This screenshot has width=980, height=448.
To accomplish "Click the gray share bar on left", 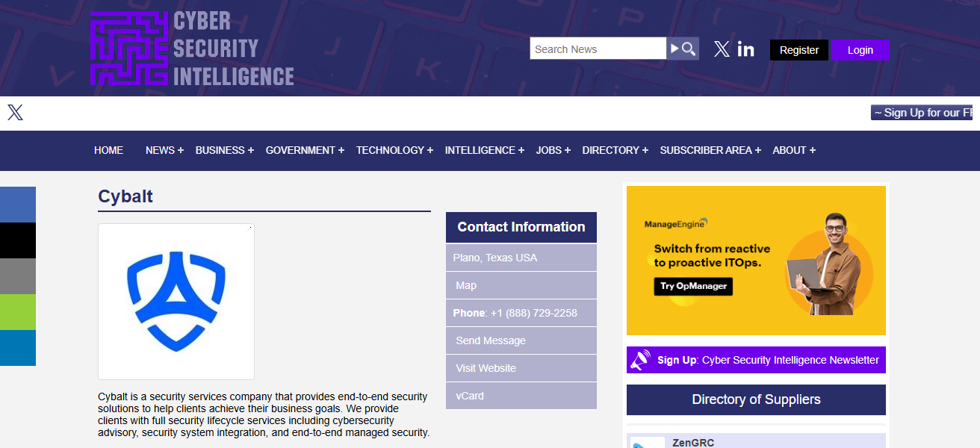I will point(18,276).
